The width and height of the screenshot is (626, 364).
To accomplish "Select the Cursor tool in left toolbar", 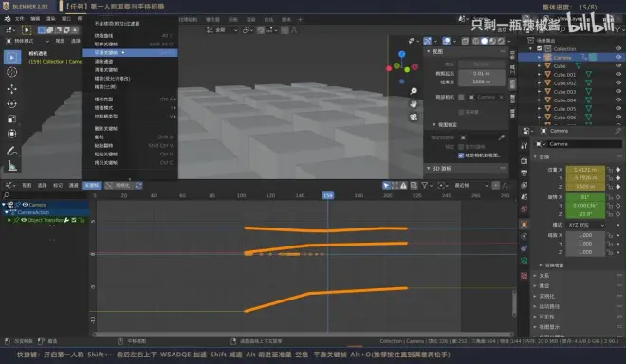I will pyautogui.click(x=12, y=72).
